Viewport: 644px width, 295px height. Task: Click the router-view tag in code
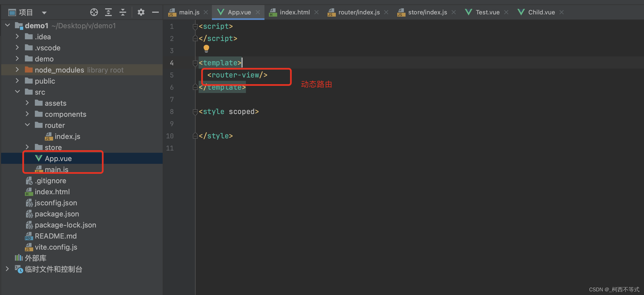click(237, 75)
